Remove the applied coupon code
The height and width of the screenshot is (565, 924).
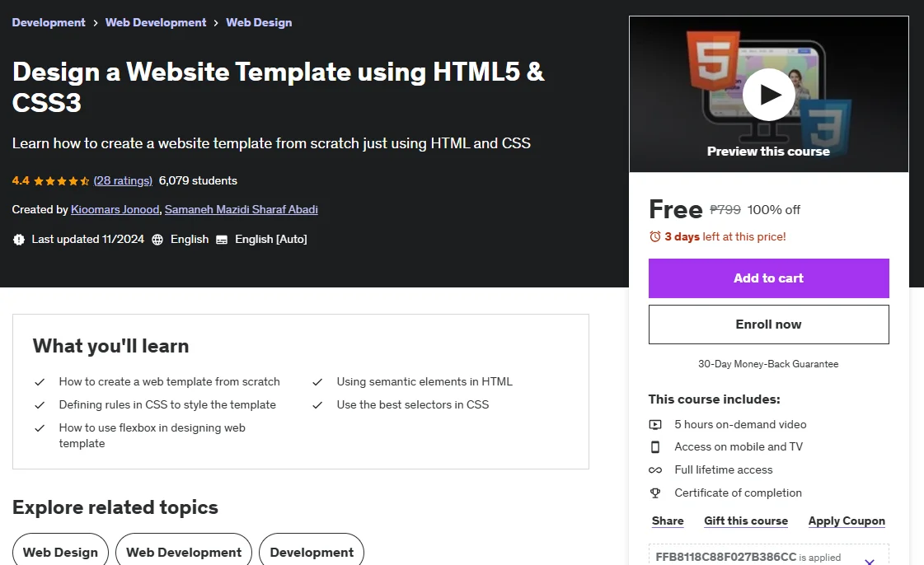click(x=870, y=561)
